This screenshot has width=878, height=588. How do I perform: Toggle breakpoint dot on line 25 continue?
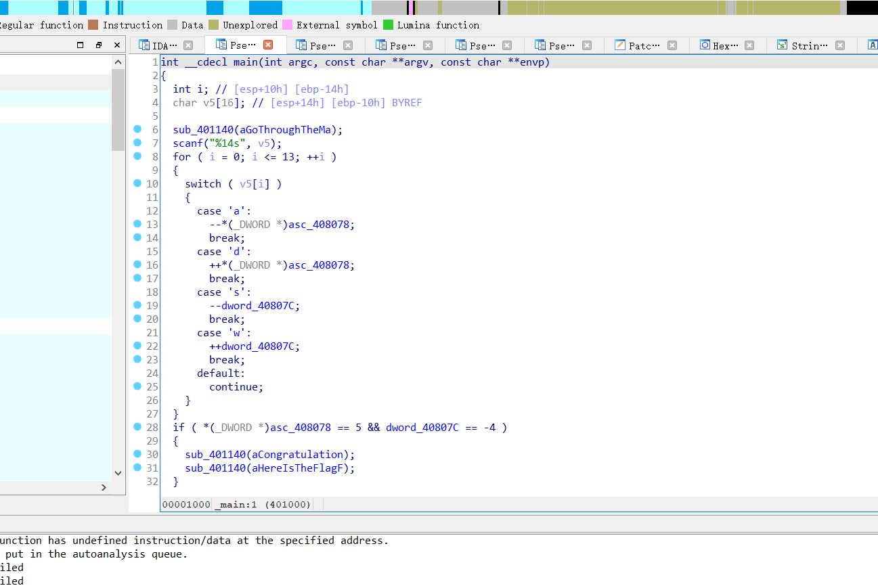pos(137,386)
